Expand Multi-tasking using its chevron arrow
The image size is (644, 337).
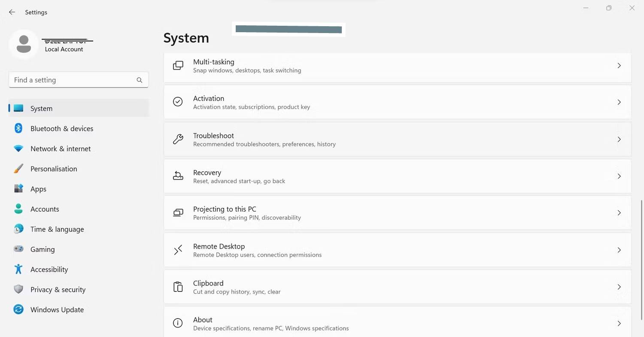(619, 66)
